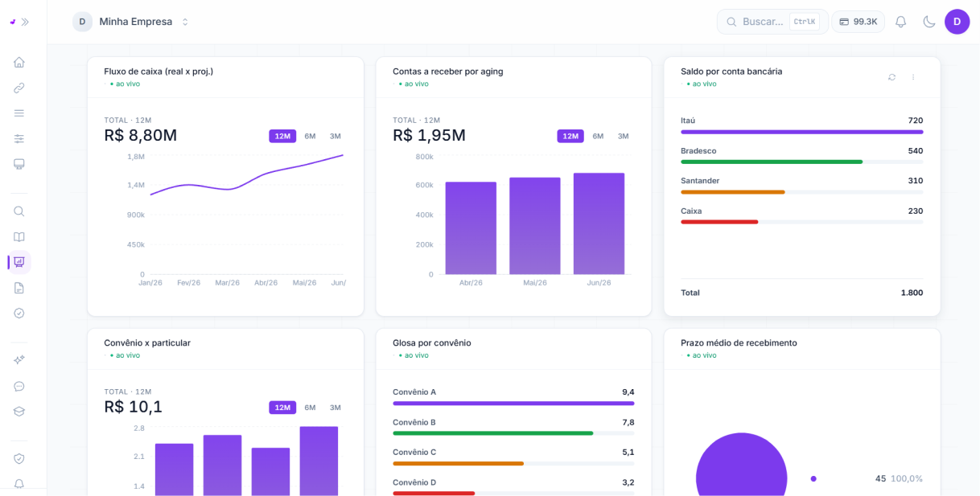980x496 pixels.
Task: Click the chat bubble icon in sidebar
Action: tap(19, 386)
